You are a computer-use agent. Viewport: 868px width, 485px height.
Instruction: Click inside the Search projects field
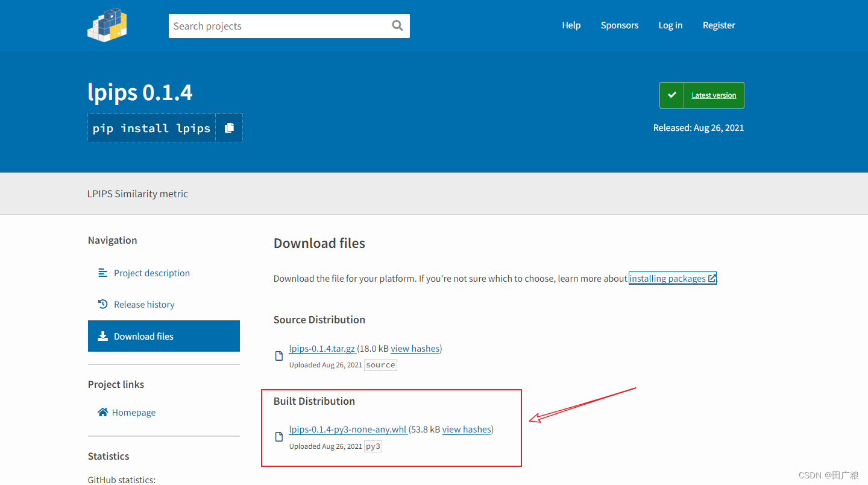[x=271, y=25]
